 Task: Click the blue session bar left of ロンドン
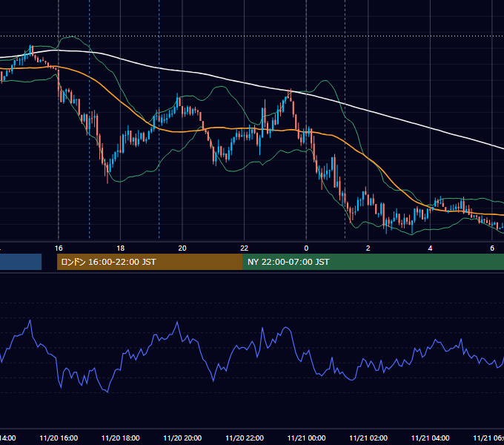21,262
